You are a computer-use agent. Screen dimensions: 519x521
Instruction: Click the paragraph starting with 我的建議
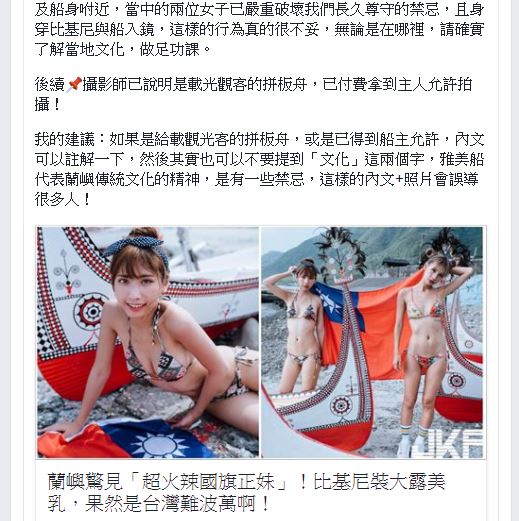pos(259,169)
